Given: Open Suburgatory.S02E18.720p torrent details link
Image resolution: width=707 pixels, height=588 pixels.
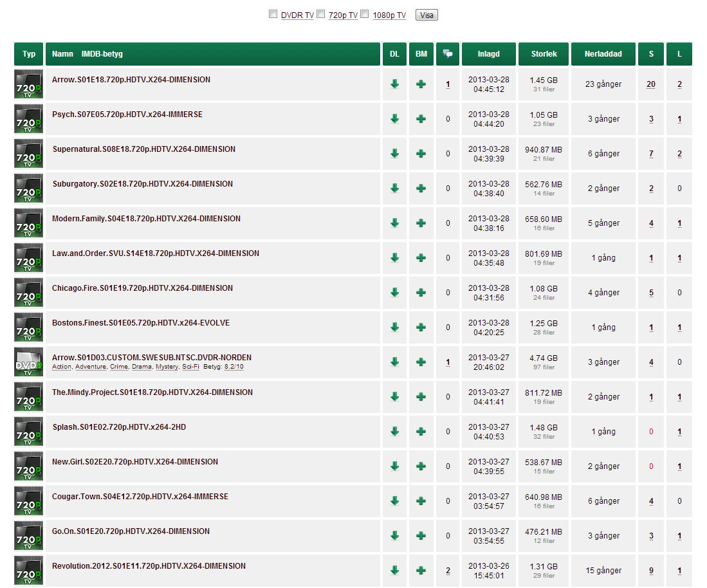Looking at the screenshot, I should point(142,184).
